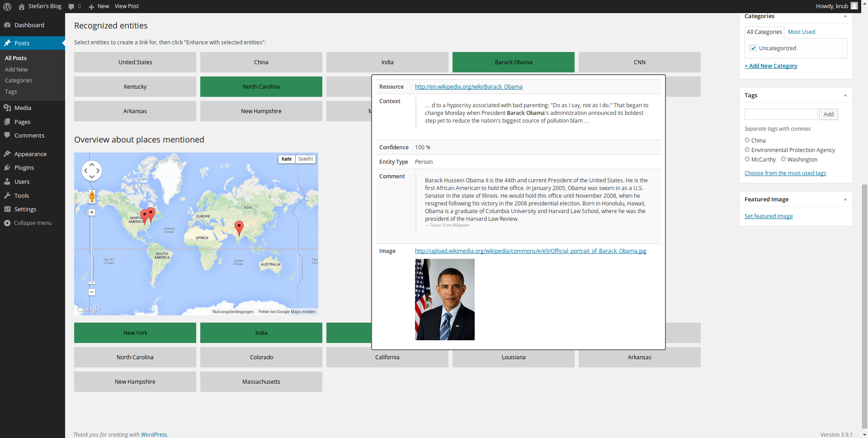Open the Barack Obama Wikipedia resource link
The image size is (868, 438).
coord(468,86)
